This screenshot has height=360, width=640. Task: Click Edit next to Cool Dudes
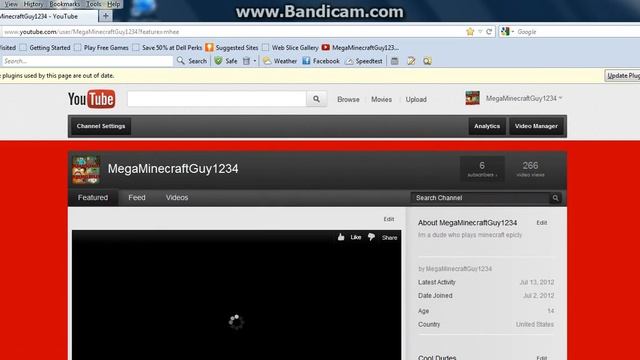pos(542,358)
